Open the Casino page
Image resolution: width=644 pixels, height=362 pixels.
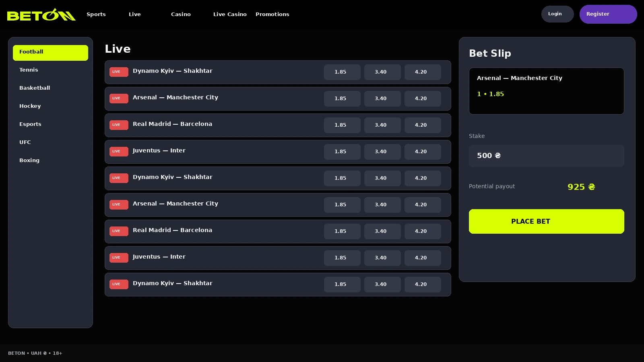[x=181, y=14]
